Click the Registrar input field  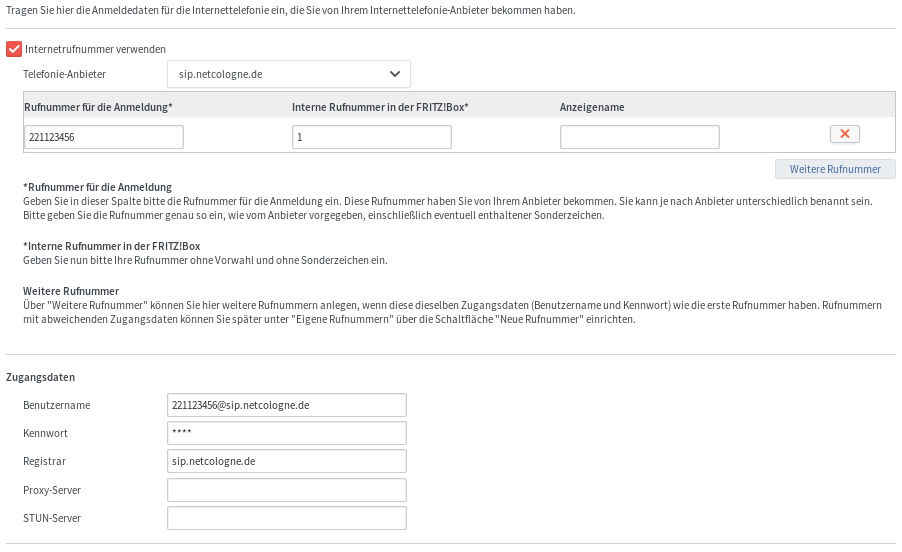click(287, 461)
